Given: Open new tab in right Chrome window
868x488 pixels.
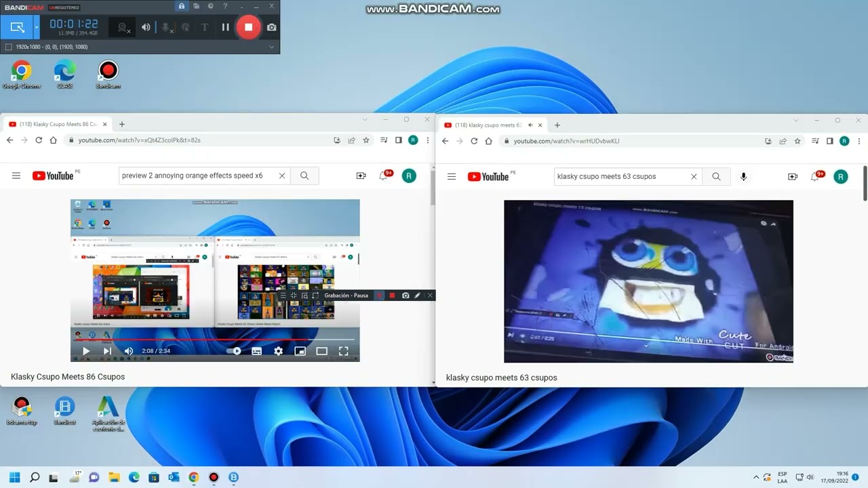Looking at the screenshot, I should pyautogui.click(x=557, y=125).
